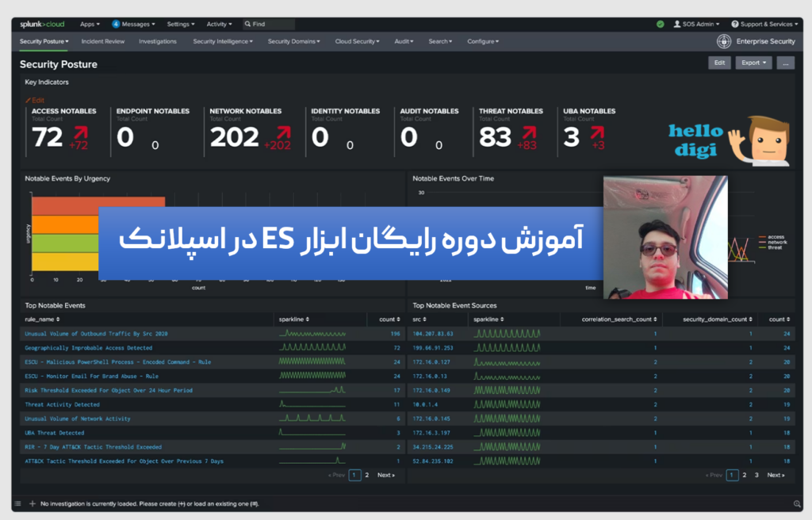Click the yellow bar in urgency chart
812x520 pixels.
[x=65, y=262]
